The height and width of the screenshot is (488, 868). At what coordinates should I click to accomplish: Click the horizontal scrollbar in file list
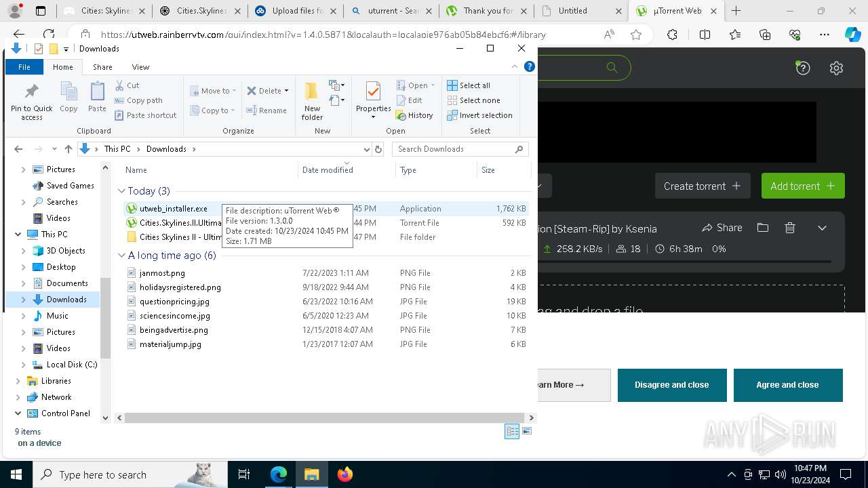pos(325,418)
